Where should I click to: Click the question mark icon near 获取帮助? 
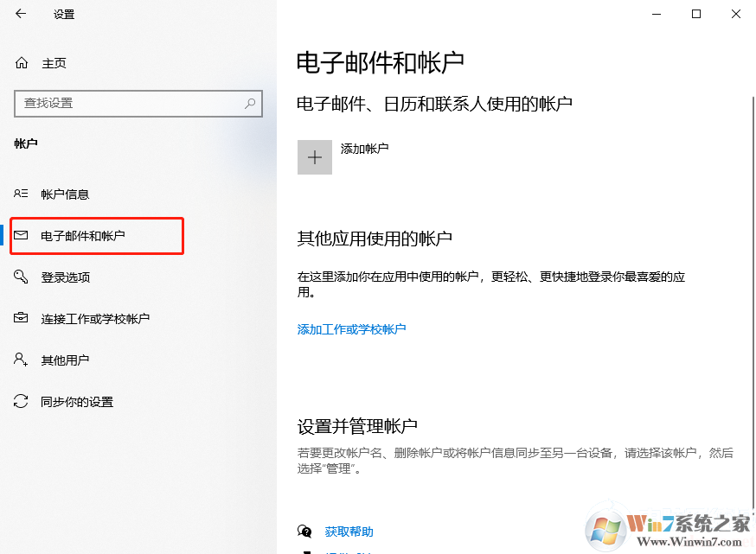304,532
